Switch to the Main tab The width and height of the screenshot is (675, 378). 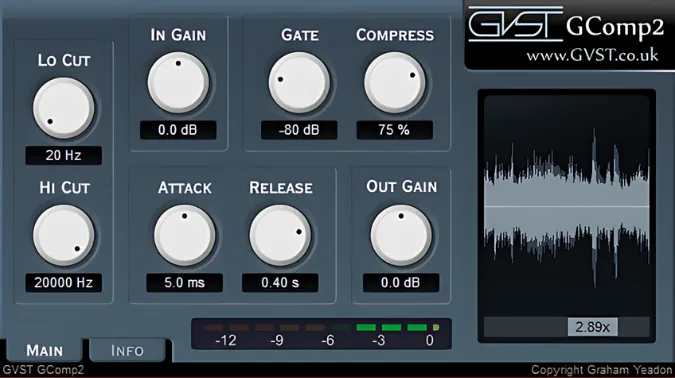pyautogui.click(x=44, y=350)
